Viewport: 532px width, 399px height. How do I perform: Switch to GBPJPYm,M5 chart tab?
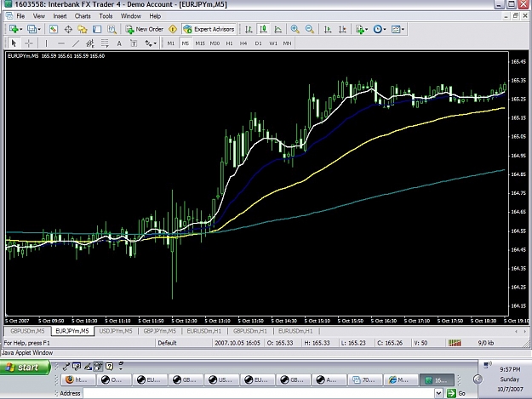(160, 331)
